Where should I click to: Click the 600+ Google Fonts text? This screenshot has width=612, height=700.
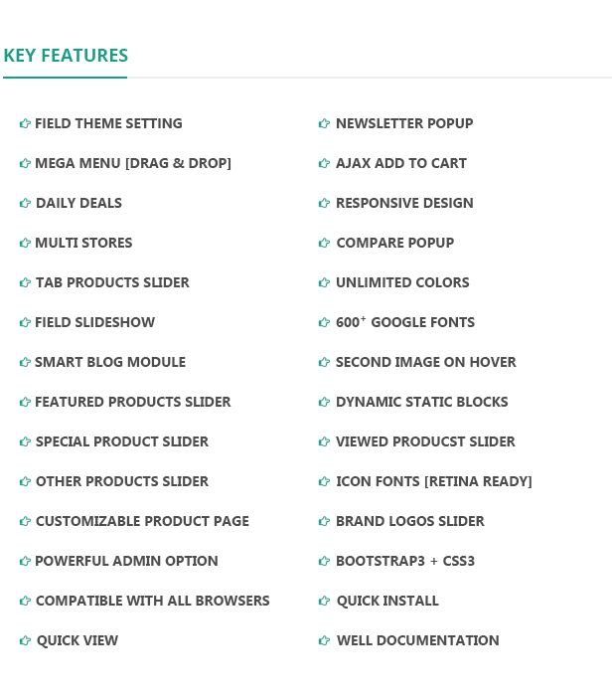pyautogui.click(x=405, y=322)
